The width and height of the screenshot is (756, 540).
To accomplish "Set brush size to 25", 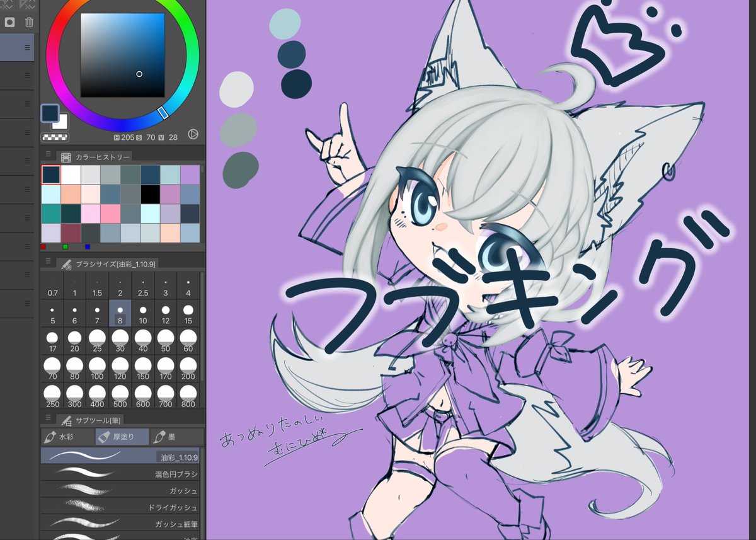I will click(x=97, y=342).
